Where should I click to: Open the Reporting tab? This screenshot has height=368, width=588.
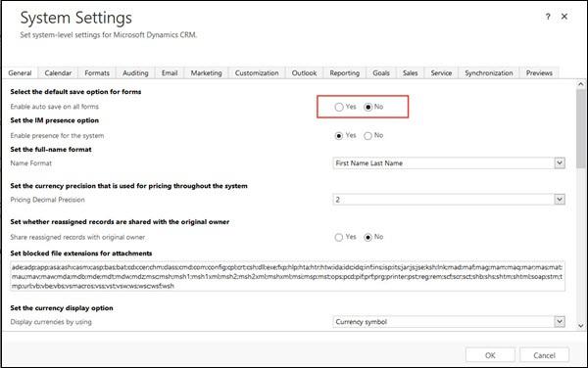coord(345,73)
